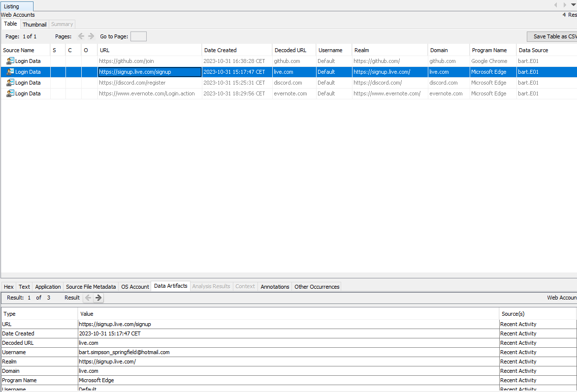Open the Hex viewer tab
577x392 pixels.
pyautogui.click(x=9, y=287)
